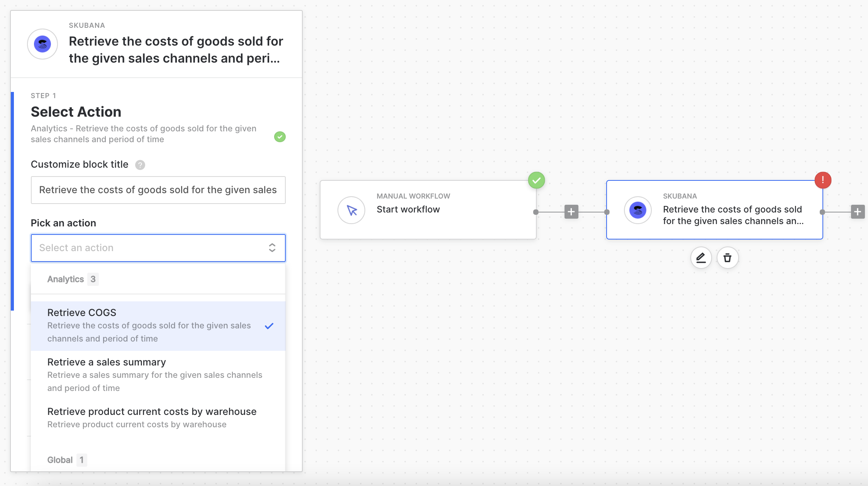The width and height of the screenshot is (868, 486).
Task: Click the plus button between workflow blocks
Action: [571, 212]
